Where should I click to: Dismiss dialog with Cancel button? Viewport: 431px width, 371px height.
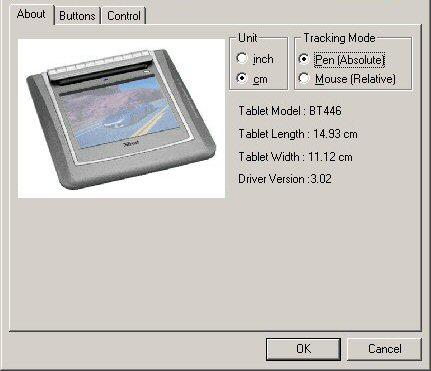tap(384, 349)
